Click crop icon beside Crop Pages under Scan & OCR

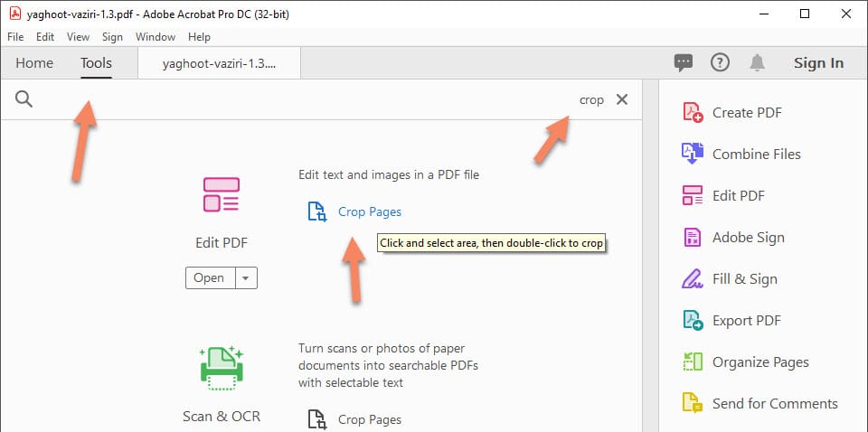coord(317,420)
